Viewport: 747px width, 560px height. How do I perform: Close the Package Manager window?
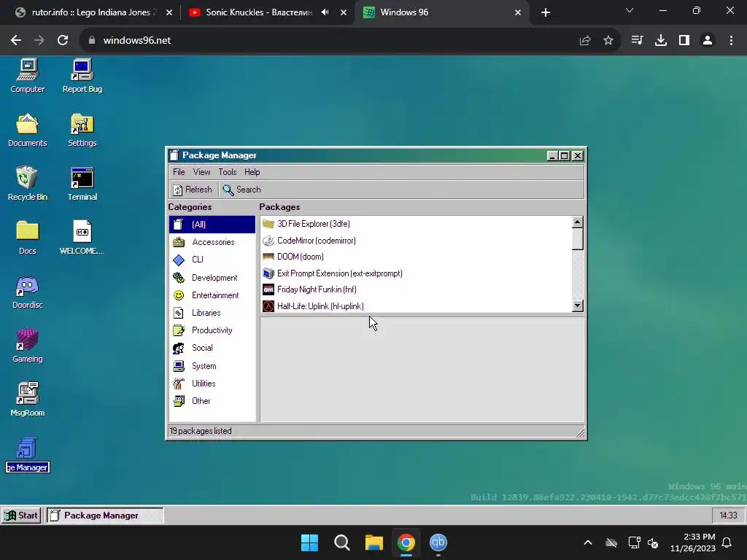[578, 156]
